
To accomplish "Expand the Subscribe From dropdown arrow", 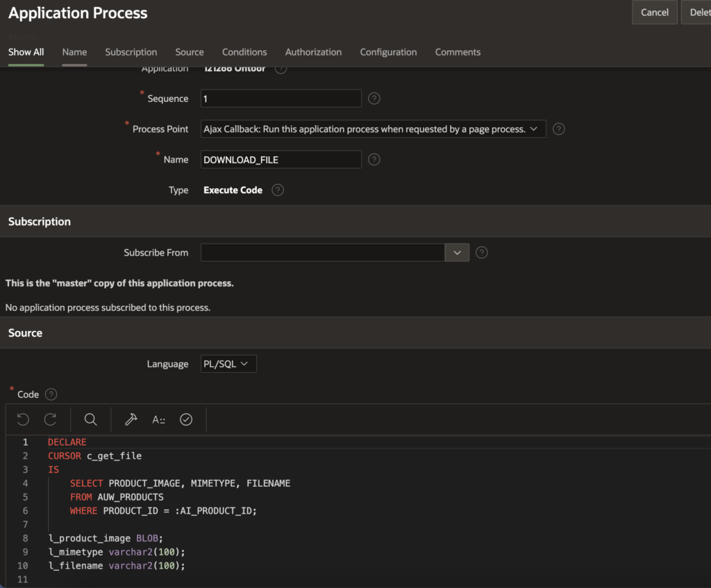I will pyautogui.click(x=457, y=253).
